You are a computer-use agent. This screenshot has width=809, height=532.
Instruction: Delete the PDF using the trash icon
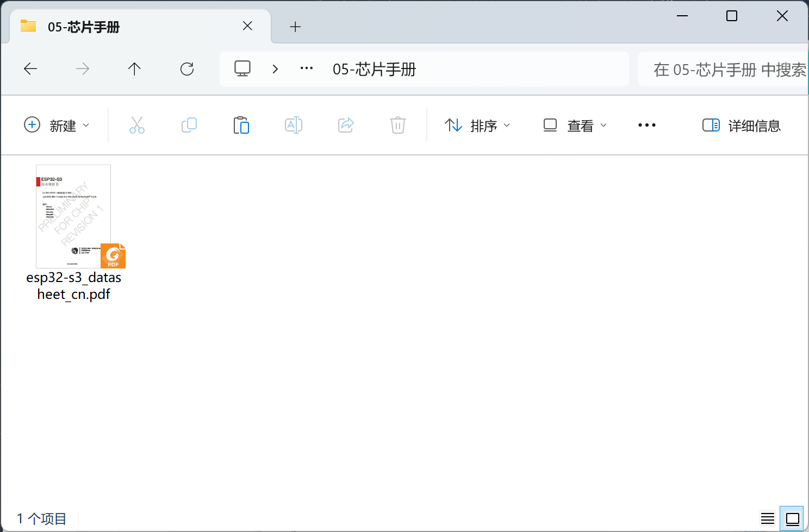pyautogui.click(x=397, y=125)
